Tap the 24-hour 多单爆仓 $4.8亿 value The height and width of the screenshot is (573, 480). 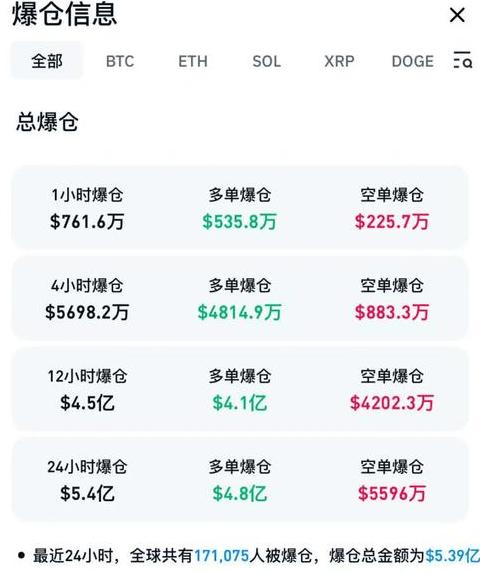point(239,493)
